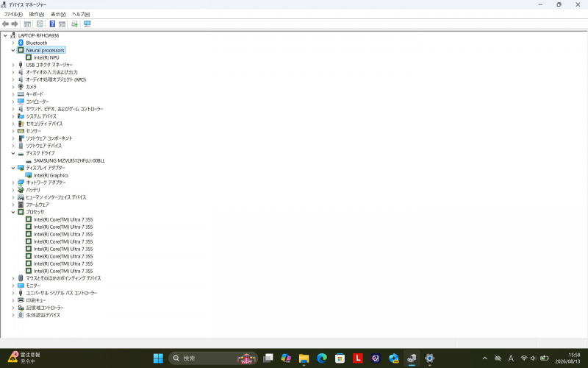The height and width of the screenshot is (368, 588).
Task: Open the 表示(V) menu
Action: [58, 14]
